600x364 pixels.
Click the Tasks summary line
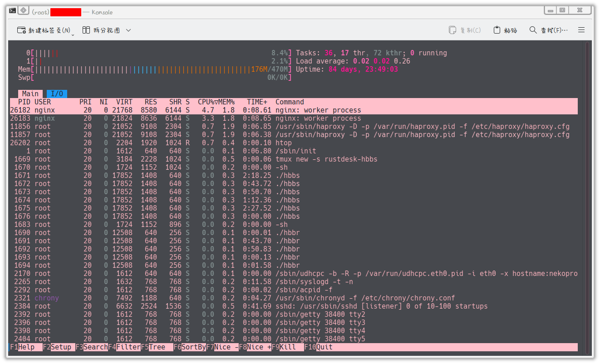click(x=372, y=53)
